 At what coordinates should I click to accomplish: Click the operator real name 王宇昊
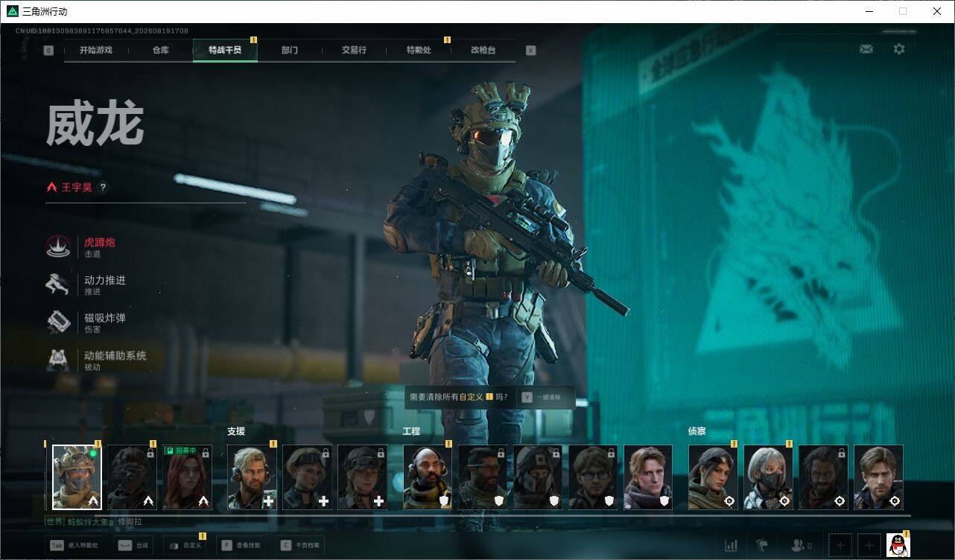(77, 188)
